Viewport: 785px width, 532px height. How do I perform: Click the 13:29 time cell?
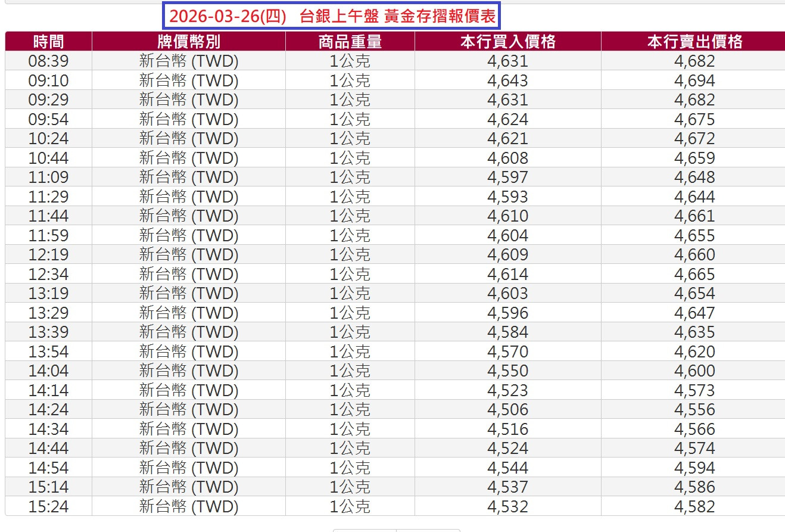point(48,313)
